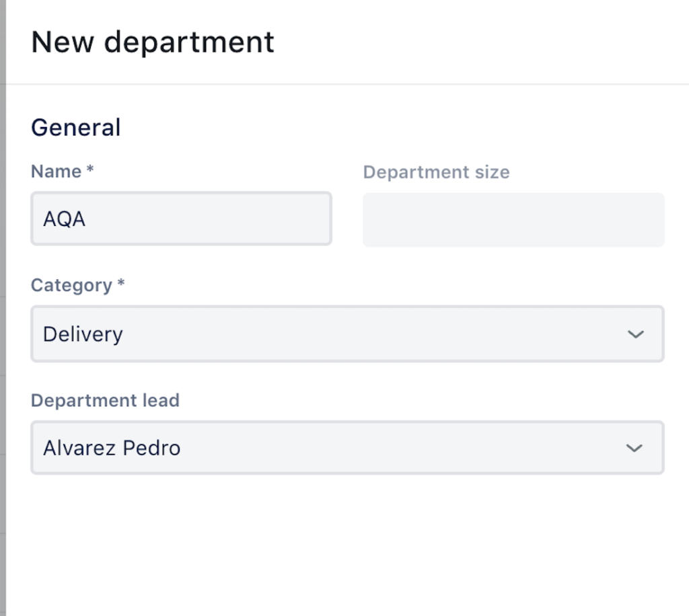The width and height of the screenshot is (689, 616).
Task: Click the 'Name *' field label
Action: pos(63,171)
